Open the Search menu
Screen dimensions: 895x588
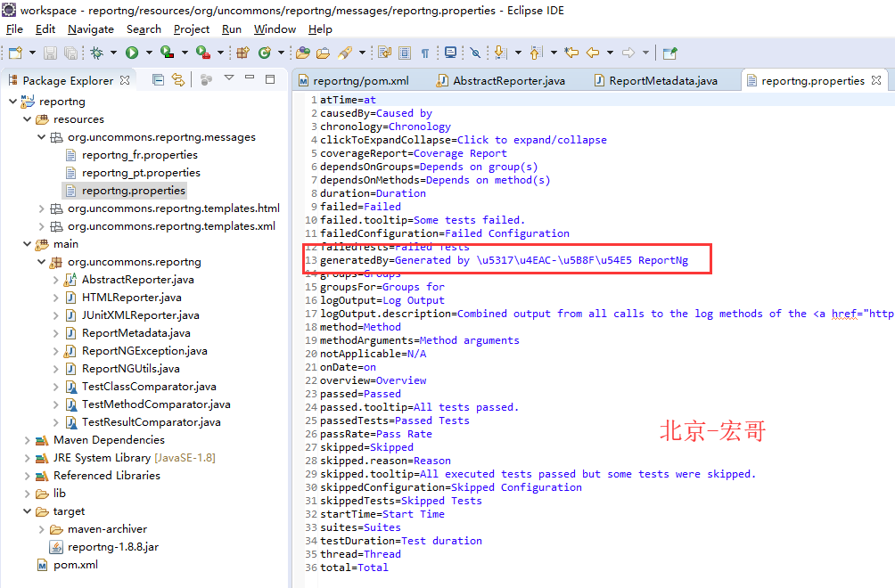[144, 29]
